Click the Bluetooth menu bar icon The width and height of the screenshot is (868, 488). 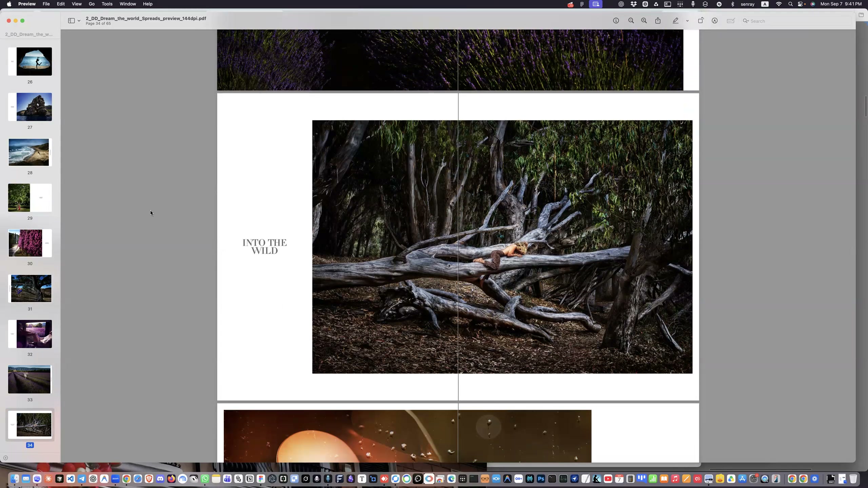[x=732, y=4]
